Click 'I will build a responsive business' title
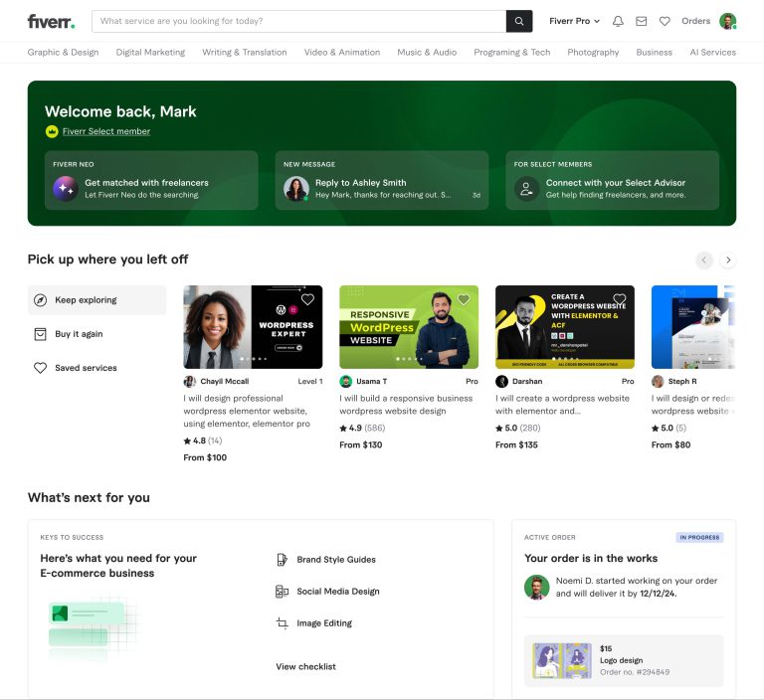This screenshot has width=764, height=700. (406, 405)
